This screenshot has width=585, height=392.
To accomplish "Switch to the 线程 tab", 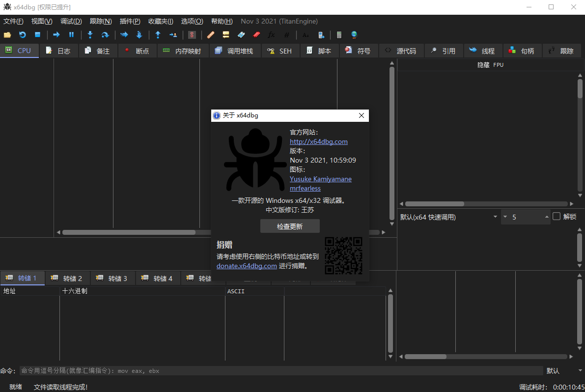I will tap(482, 51).
